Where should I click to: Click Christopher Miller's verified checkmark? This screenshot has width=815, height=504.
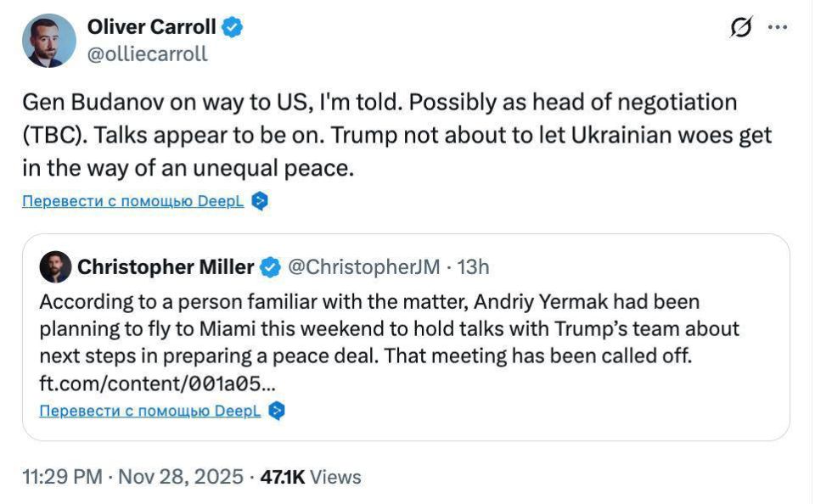pos(271,266)
